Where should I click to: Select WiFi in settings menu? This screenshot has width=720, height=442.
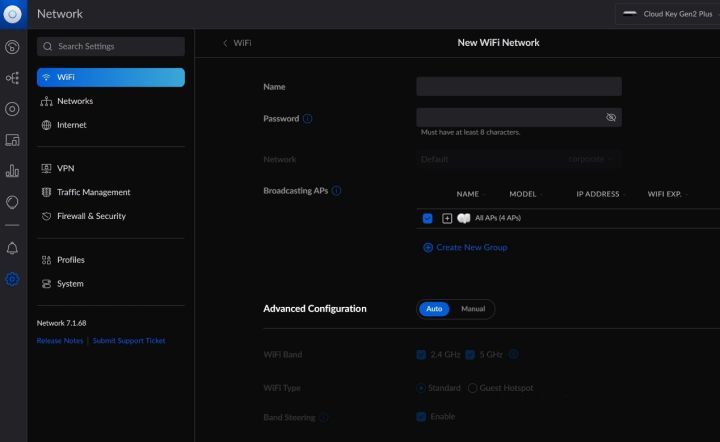pyautogui.click(x=111, y=78)
